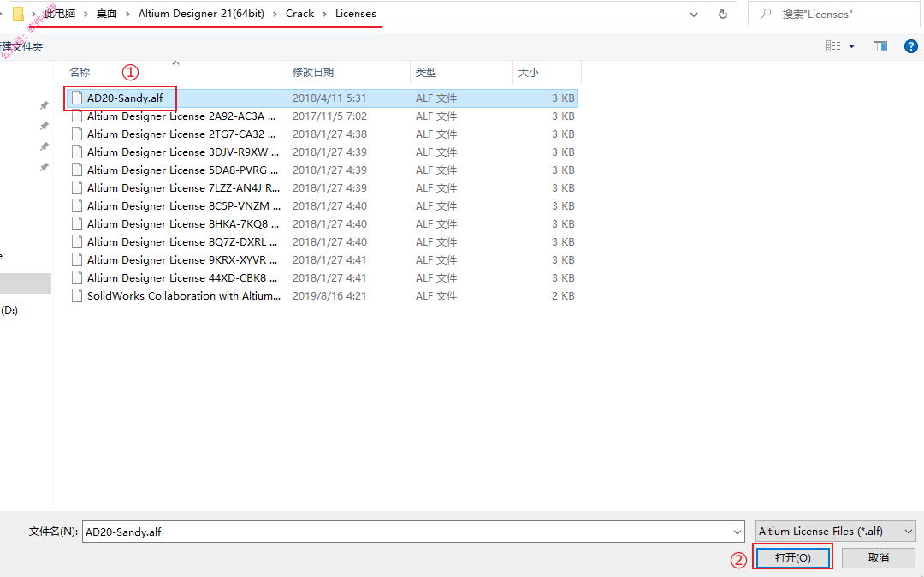The image size is (924, 577).
Task: Click the date 2018/1/27 4:38
Action: (x=329, y=134)
